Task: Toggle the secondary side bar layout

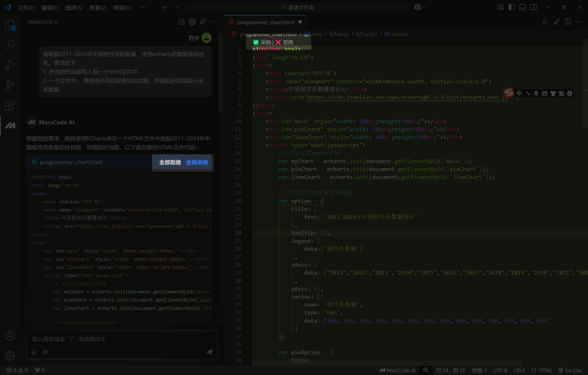Action: tap(533, 7)
